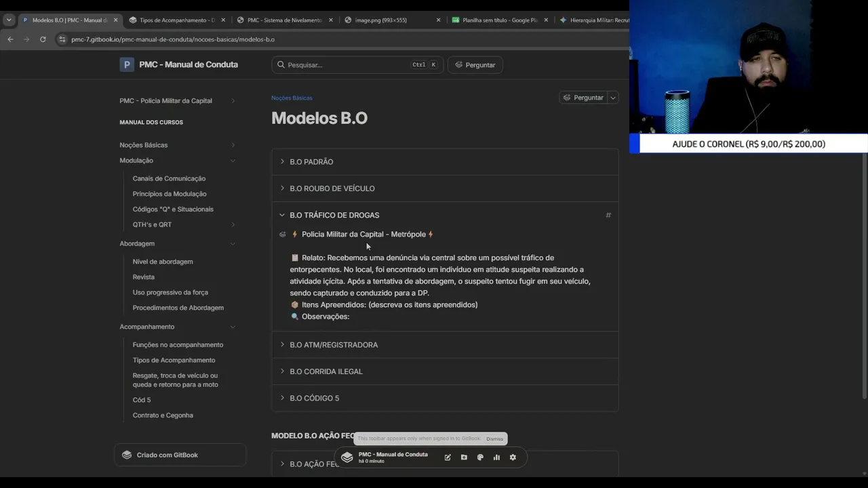Expand the B.O AÇÃO FEC section chevron

click(282, 464)
